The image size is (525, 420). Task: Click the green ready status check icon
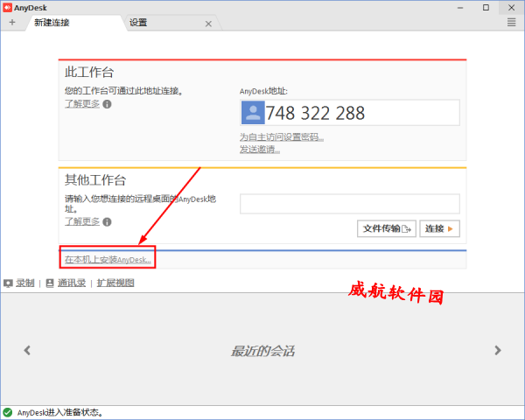(x=7, y=412)
